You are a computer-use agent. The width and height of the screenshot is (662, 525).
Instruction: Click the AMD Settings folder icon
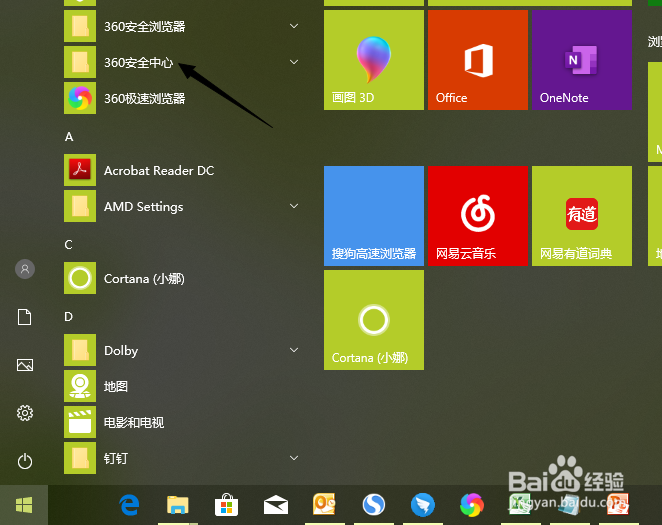pyautogui.click(x=80, y=206)
